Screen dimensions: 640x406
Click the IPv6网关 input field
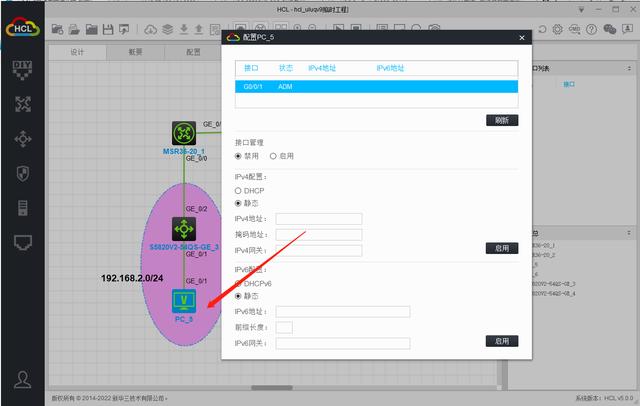[343, 344]
